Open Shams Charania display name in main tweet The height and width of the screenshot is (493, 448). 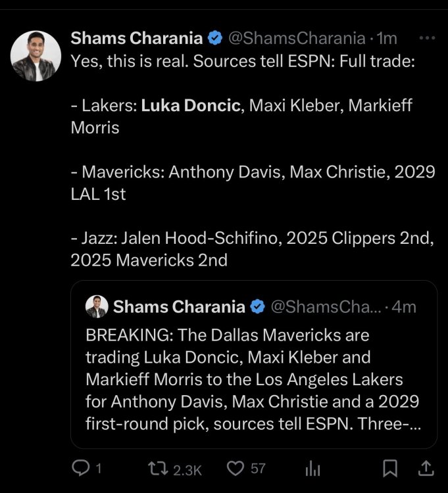[136, 39]
